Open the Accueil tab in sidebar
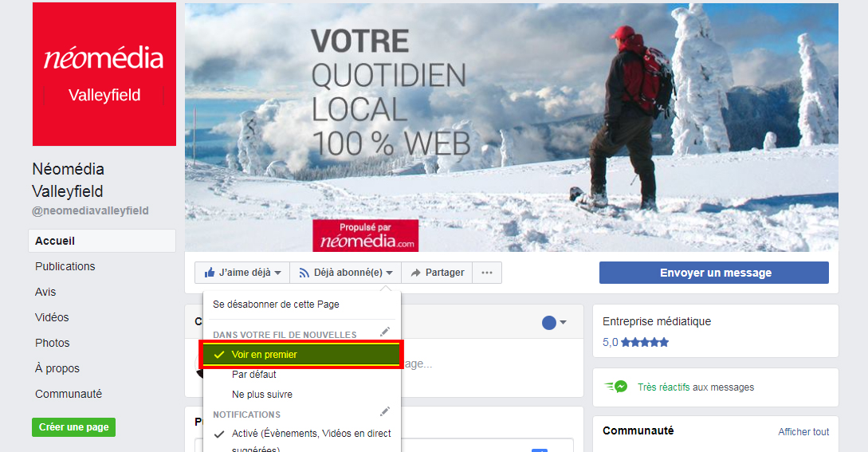The width and height of the screenshot is (868, 452). pyautogui.click(x=102, y=241)
